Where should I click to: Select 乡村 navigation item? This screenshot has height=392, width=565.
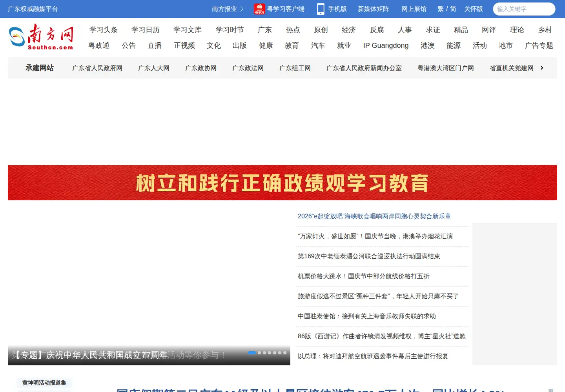pyautogui.click(x=545, y=30)
